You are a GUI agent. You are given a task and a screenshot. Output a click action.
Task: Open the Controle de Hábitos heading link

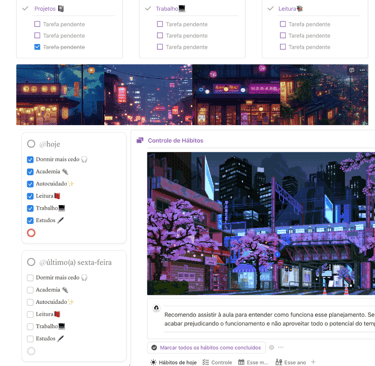coord(175,140)
